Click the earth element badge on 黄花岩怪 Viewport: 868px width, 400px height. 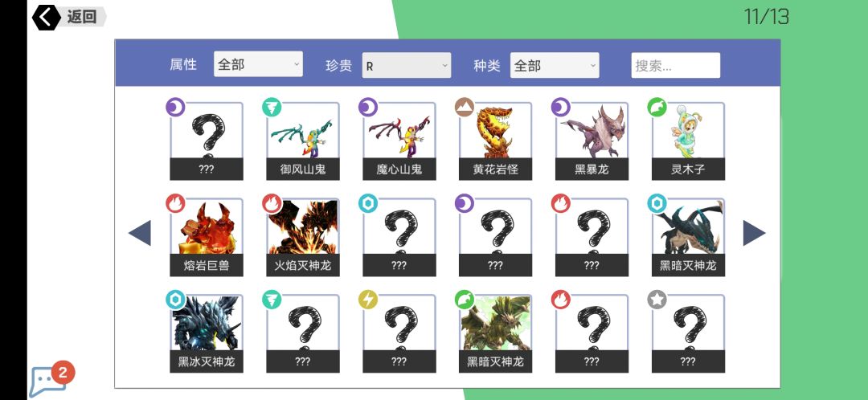pyautogui.click(x=465, y=108)
